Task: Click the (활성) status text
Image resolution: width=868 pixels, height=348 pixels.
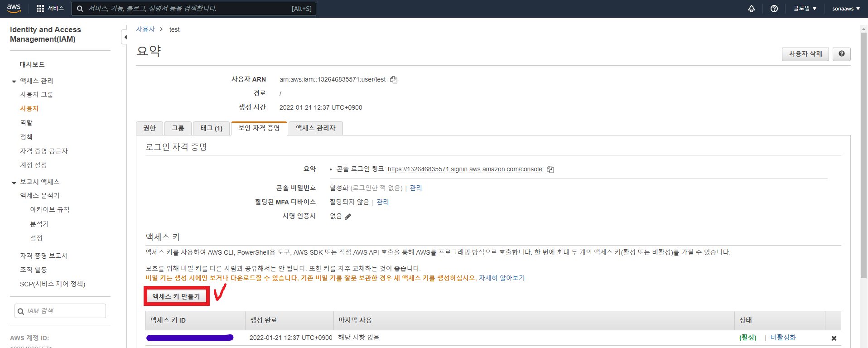Action: (748, 338)
